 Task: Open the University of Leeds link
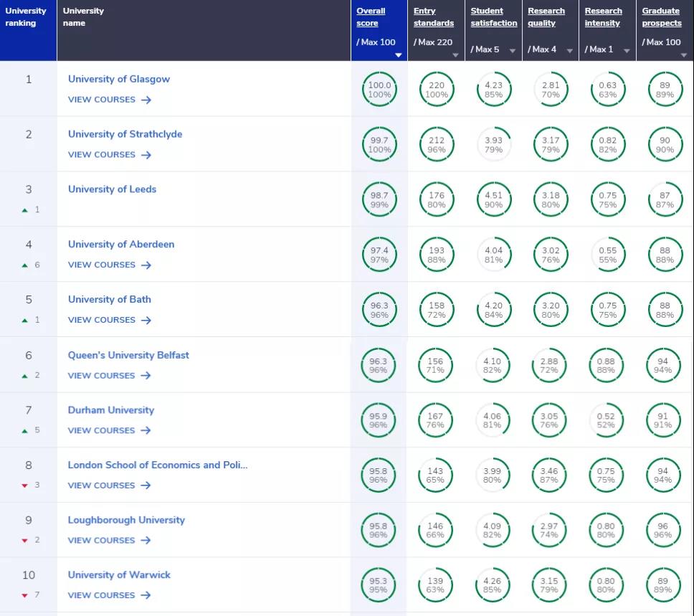pyautogui.click(x=112, y=189)
